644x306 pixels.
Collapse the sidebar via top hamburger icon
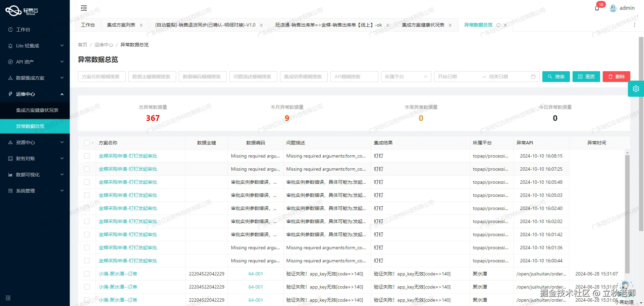point(84,8)
